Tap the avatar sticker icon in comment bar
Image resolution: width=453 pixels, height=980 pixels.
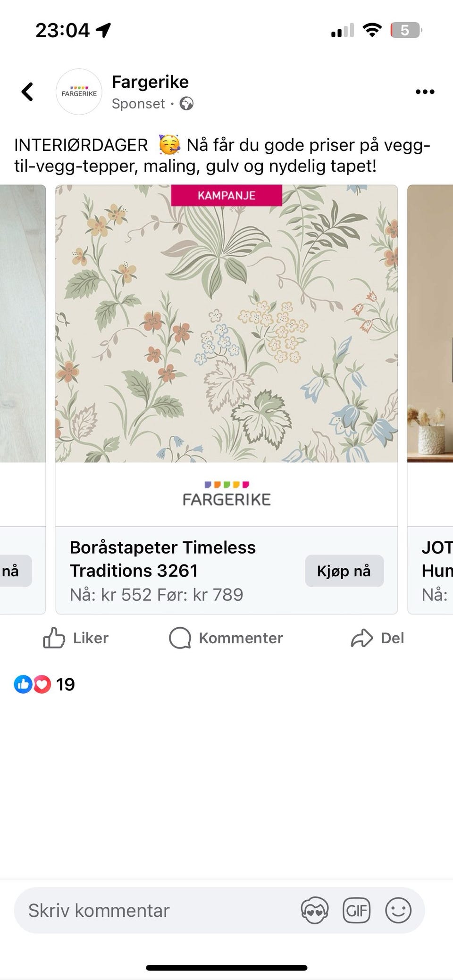coord(315,909)
